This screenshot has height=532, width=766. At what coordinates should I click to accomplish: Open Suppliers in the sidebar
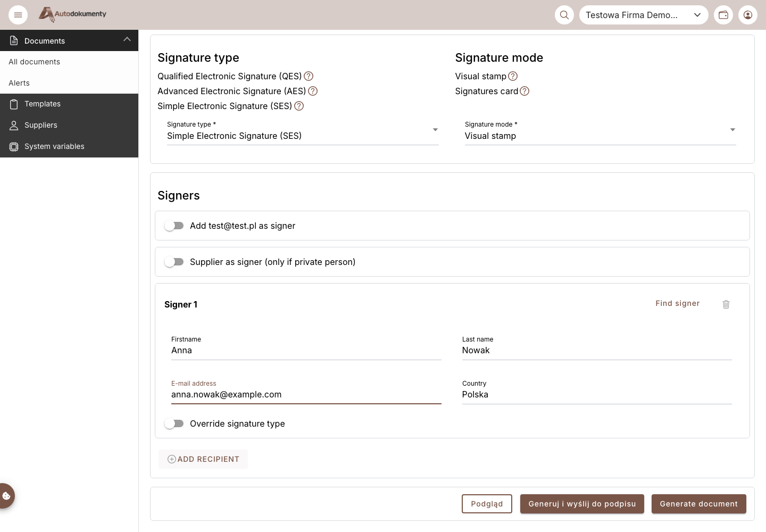click(x=69, y=126)
